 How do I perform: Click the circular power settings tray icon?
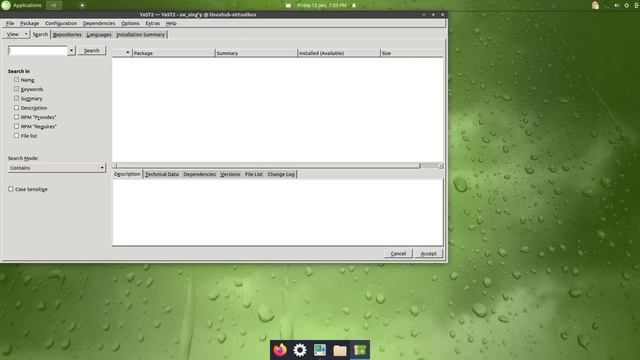point(627,5)
